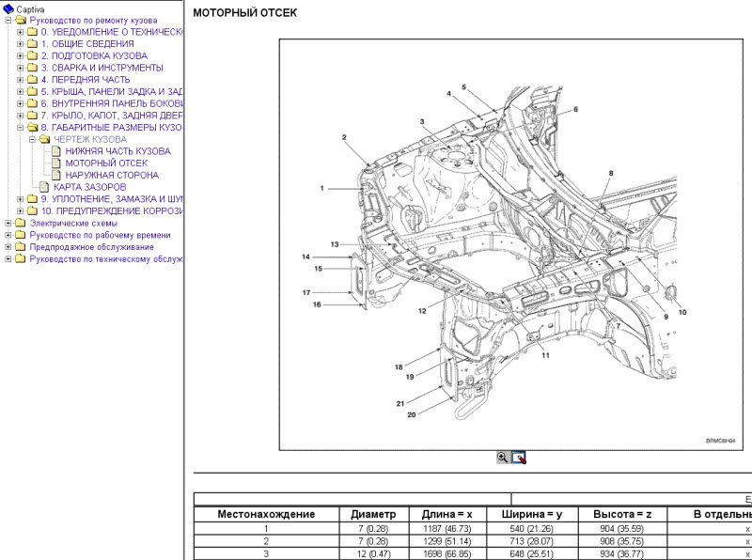Click the page icon next to НИЖНЯЯ ЧАСТЬ КУЗОВА
This screenshot has height=560, width=752.
click(56, 151)
